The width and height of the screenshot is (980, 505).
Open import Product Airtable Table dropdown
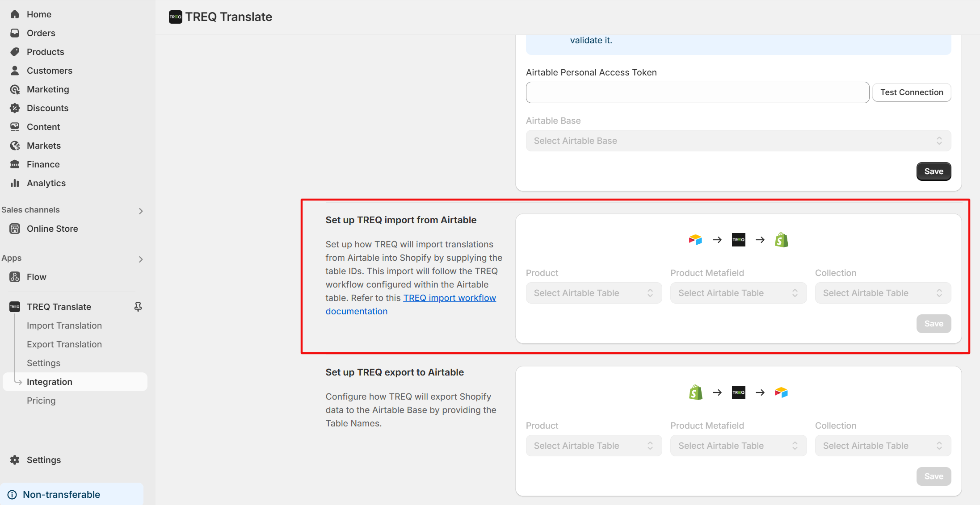(x=594, y=293)
